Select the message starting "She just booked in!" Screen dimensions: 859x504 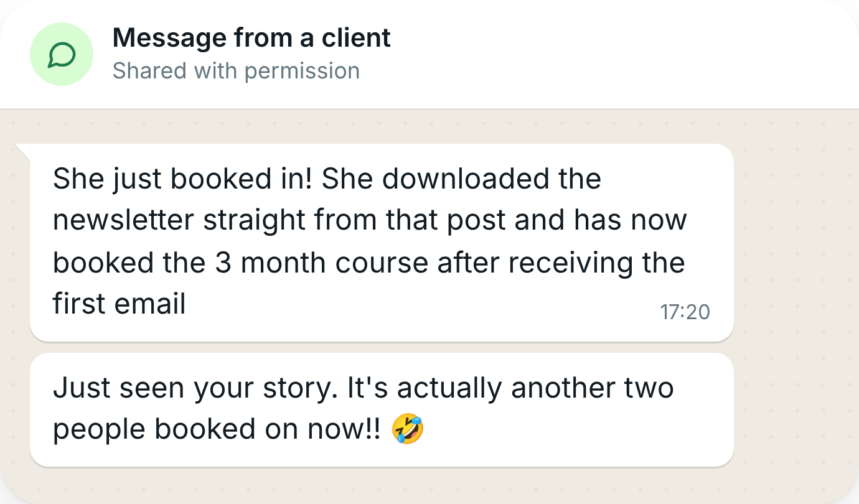pos(382,243)
